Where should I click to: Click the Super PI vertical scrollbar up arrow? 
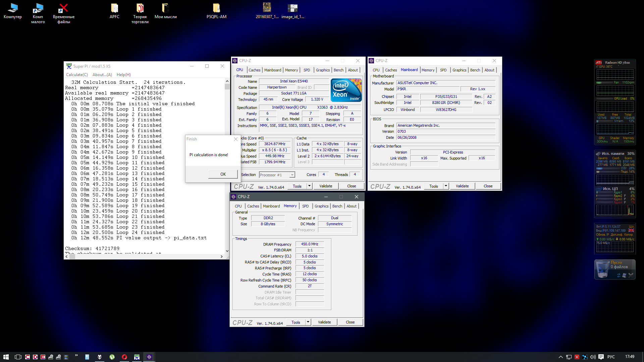227,81
